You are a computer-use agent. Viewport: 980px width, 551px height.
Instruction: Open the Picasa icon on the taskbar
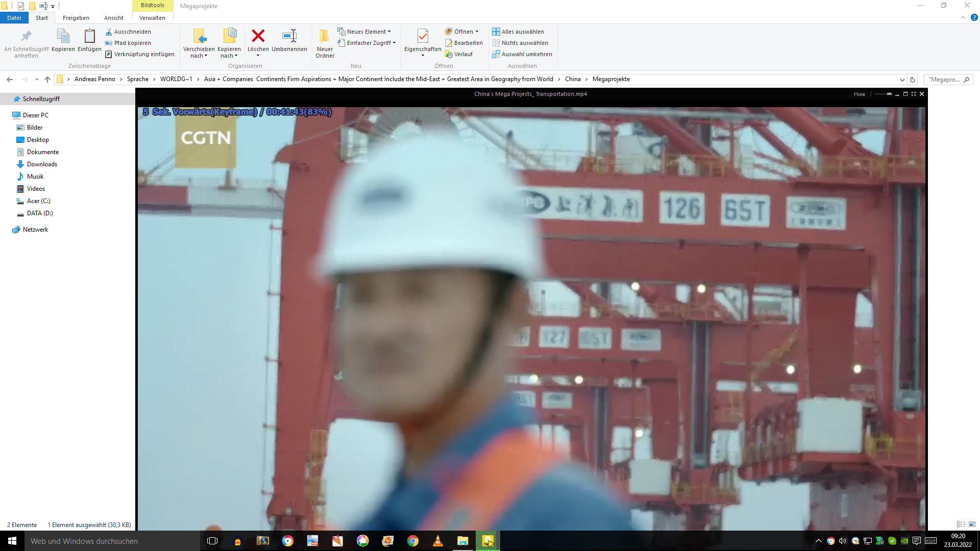362,541
